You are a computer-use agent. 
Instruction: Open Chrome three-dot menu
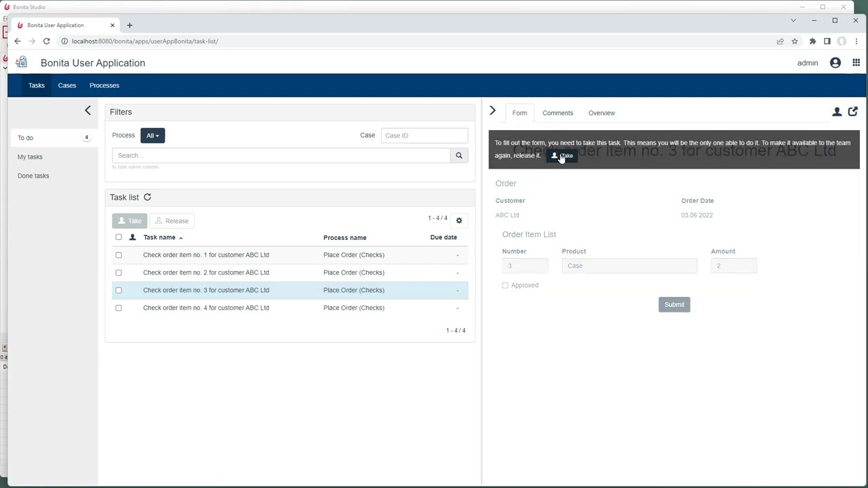click(x=856, y=41)
